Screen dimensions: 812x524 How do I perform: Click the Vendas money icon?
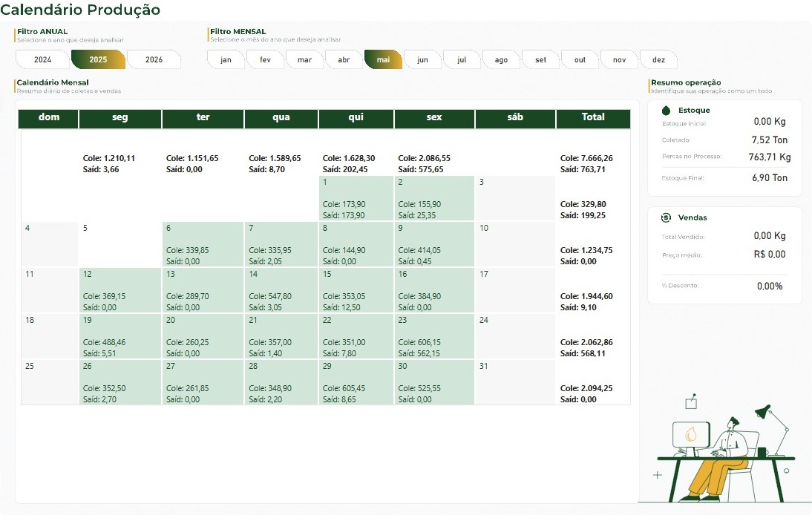pos(666,217)
